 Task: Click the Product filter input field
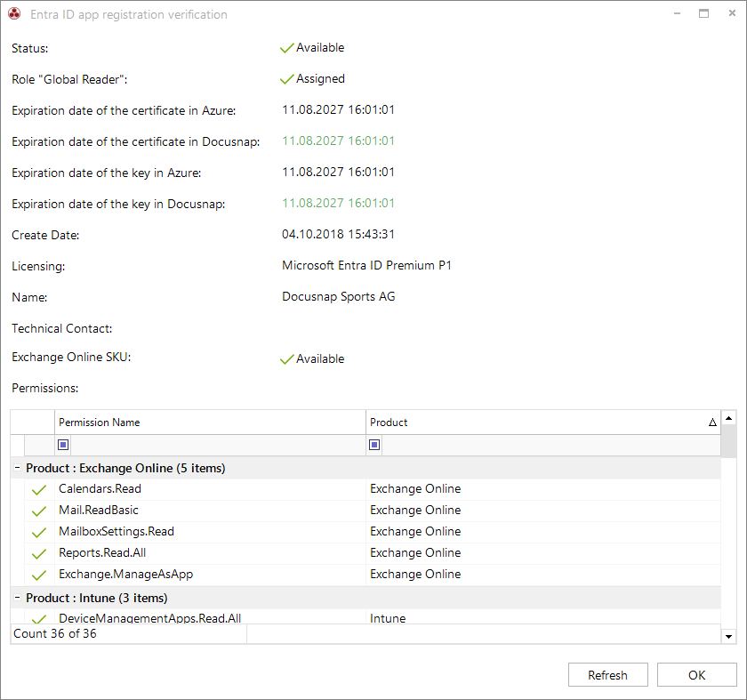[550, 445]
